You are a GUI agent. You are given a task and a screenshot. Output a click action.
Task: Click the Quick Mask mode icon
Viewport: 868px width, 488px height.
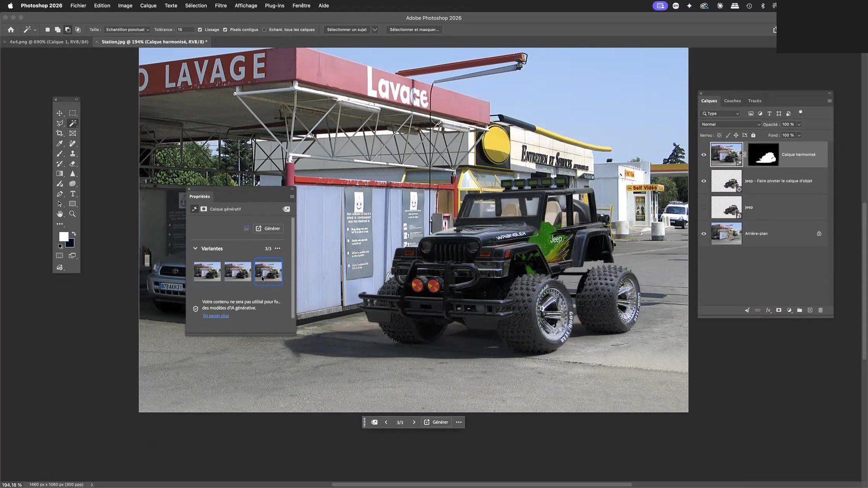point(60,255)
